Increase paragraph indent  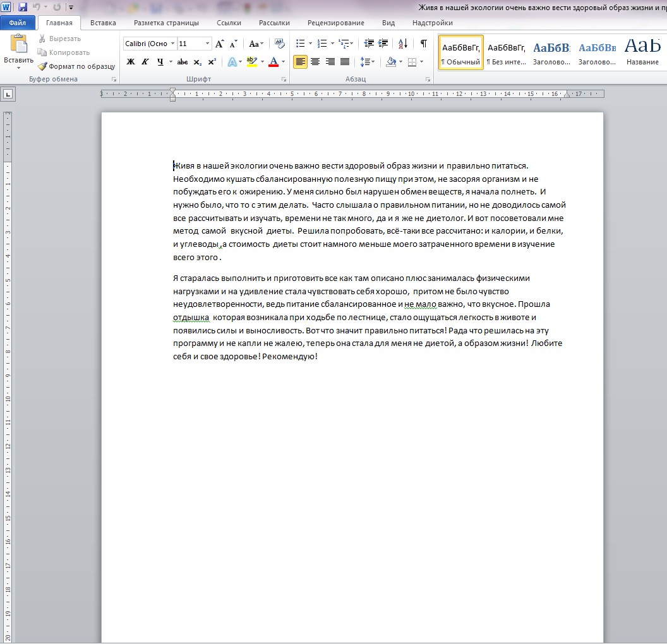pyautogui.click(x=383, y=44)
